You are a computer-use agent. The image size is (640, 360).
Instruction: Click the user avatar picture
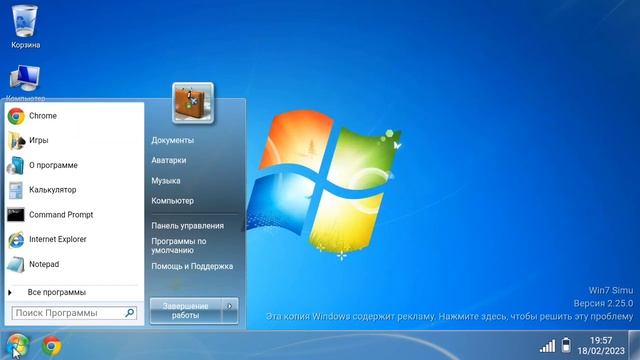coord(193,103)
